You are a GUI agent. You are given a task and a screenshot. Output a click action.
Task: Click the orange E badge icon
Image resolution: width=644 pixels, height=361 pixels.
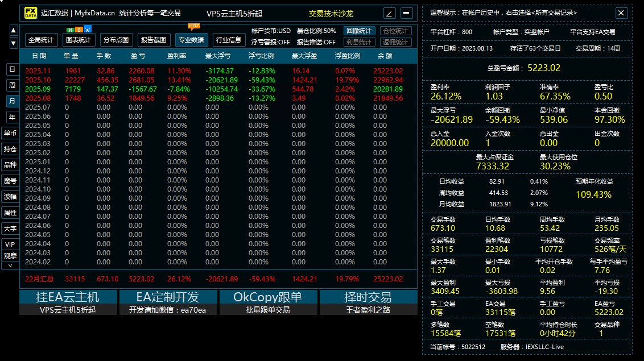(x=79, y=30)
